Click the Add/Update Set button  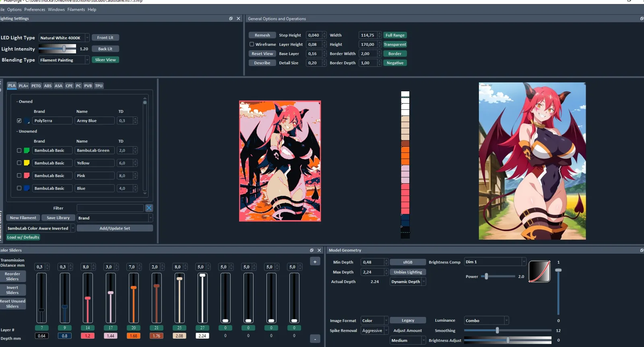[115, 228]
